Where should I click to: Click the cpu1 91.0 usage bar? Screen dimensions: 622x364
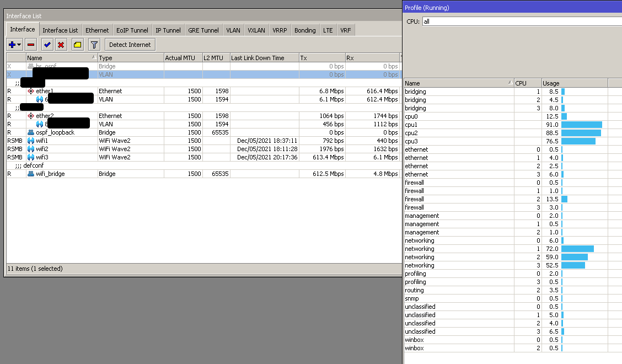(x=582, y=125)
